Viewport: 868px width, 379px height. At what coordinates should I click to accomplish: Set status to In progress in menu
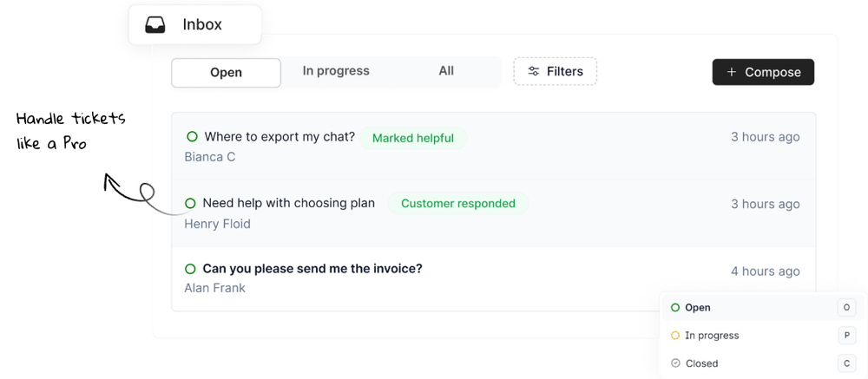point(712,336)
